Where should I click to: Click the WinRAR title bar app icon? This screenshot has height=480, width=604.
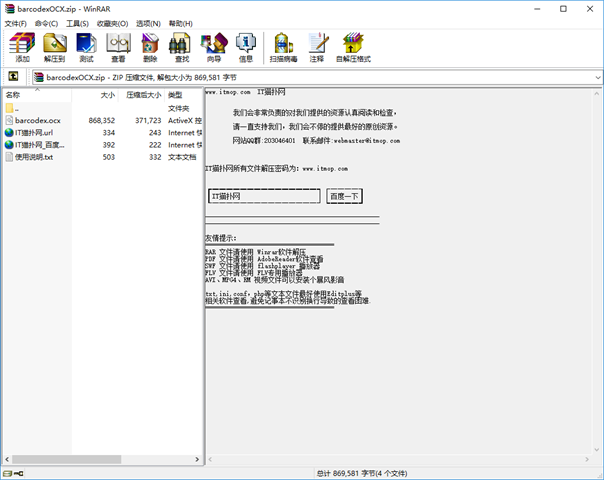[9, 8]
